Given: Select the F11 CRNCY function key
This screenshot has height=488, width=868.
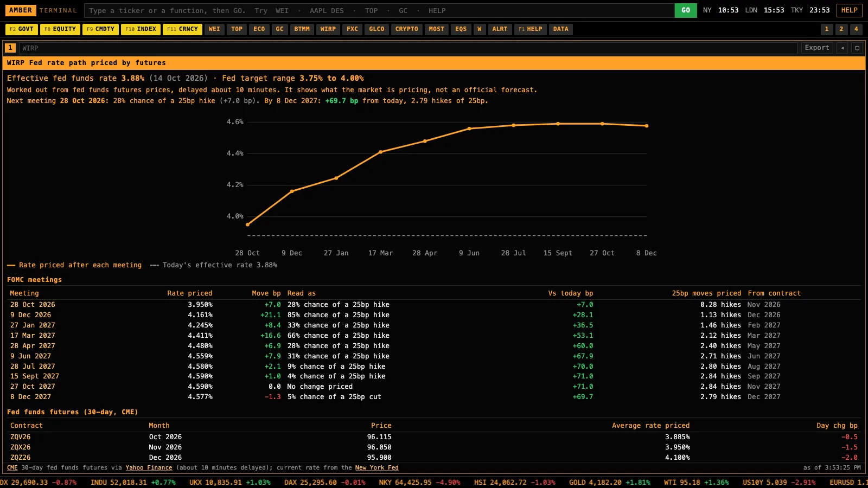Looking at the screenshot, I should pyautogui.click(x=182, y=29).
